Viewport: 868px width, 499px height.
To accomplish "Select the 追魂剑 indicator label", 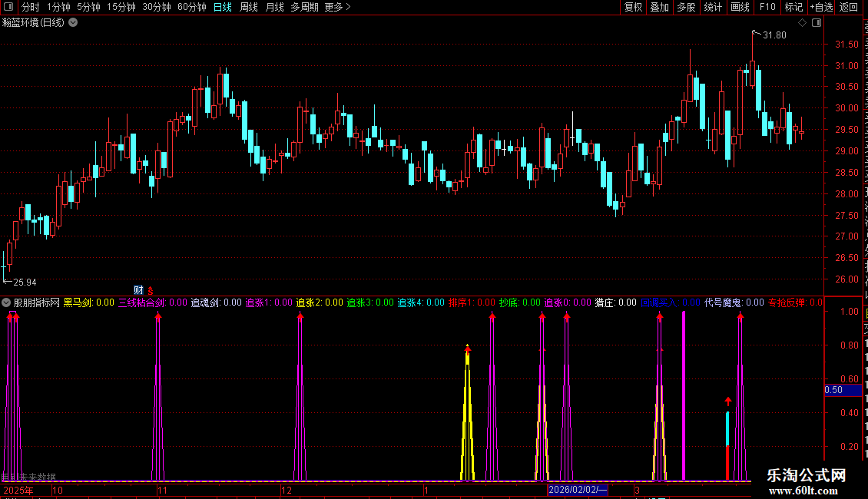I will click(217, 302).
